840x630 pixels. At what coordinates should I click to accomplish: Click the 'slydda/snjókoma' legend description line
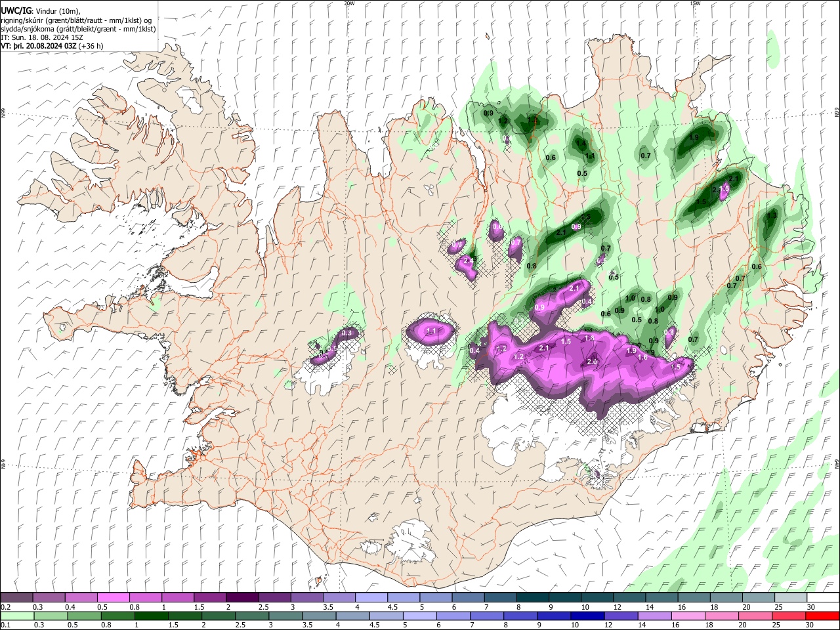[79, 29]
